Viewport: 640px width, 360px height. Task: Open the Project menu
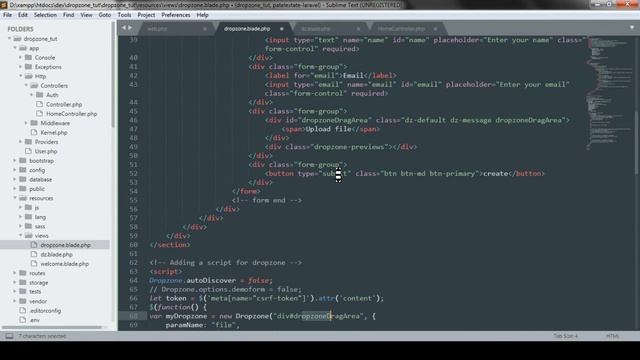(146, 15)
